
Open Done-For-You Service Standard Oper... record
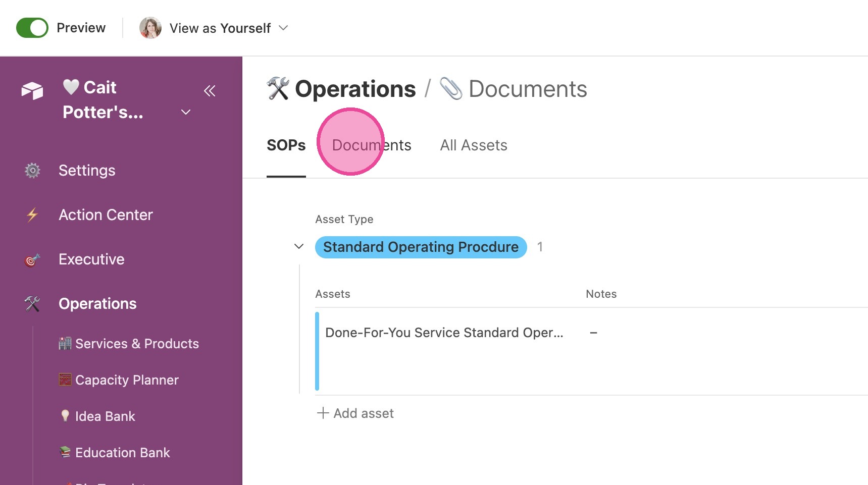click(x=444, y=333)
